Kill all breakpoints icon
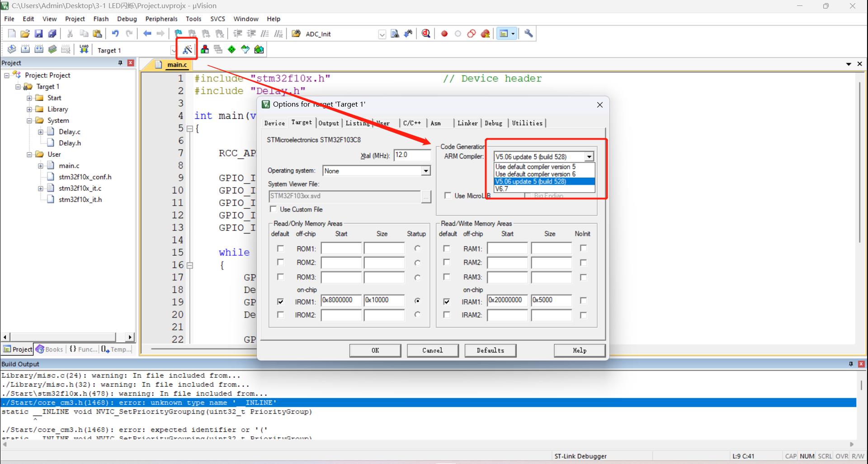The image size is (868, 464). [x=486, y=33]
